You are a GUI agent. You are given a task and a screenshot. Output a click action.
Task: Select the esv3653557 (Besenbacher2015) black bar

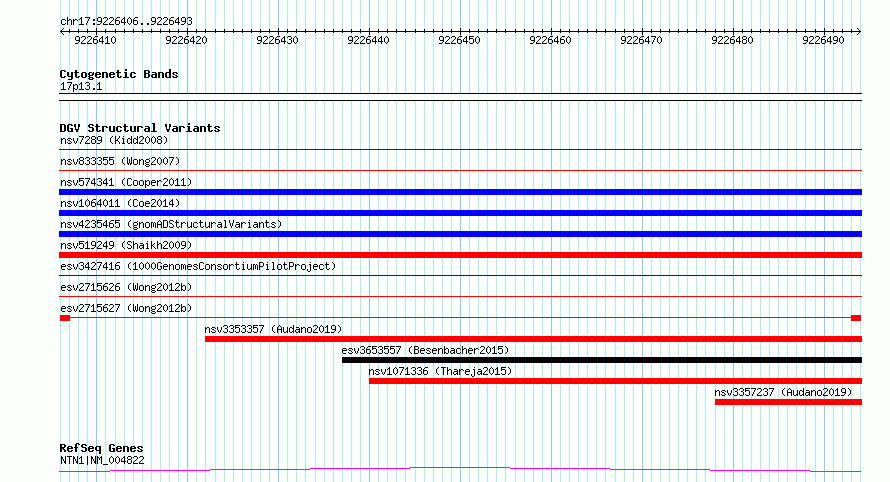[x=602, y=360]
